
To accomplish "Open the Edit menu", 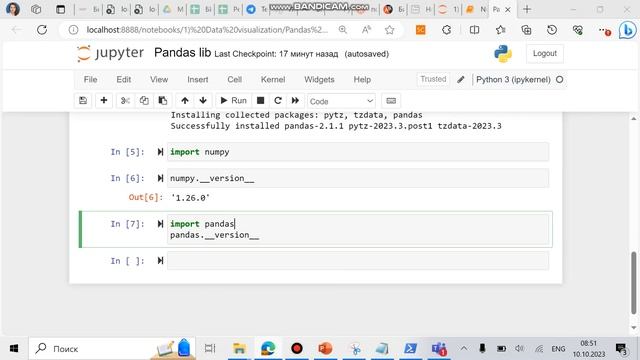I will [x=124, y=80].
